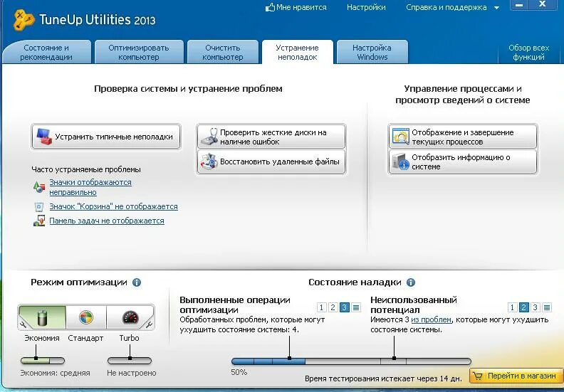Open link Значки отображаются неправильно

(x=90, y=187)
